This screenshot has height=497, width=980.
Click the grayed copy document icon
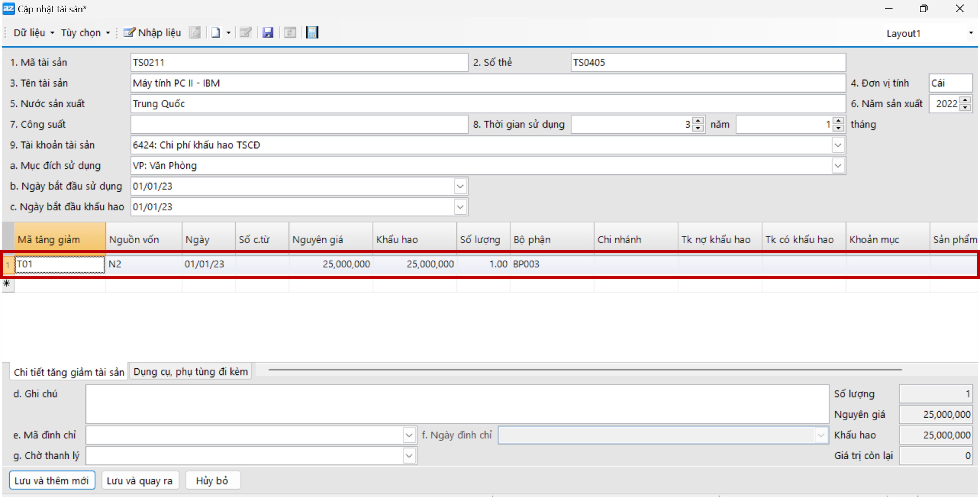195,33
